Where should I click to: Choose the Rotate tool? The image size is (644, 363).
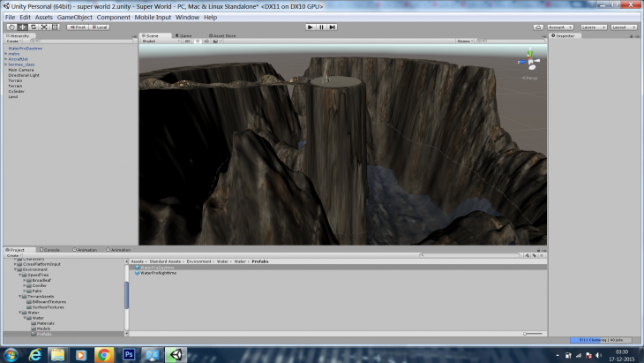33,26
